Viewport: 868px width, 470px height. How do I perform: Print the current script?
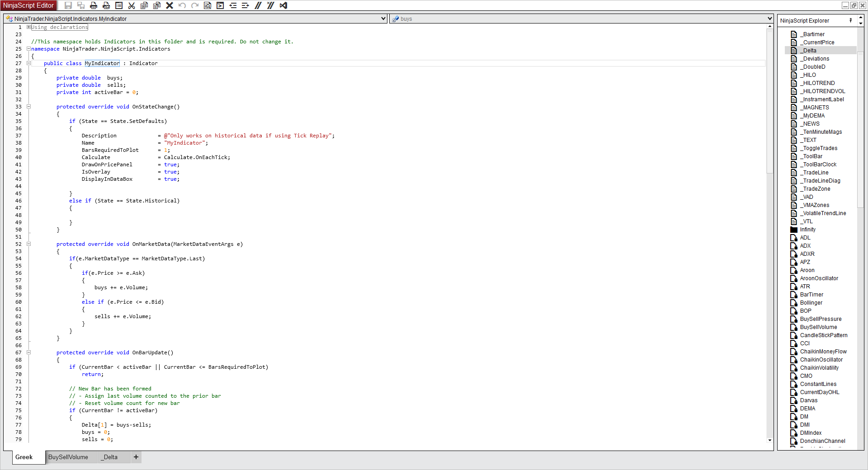pyautogui.click(x=94, y=5)
